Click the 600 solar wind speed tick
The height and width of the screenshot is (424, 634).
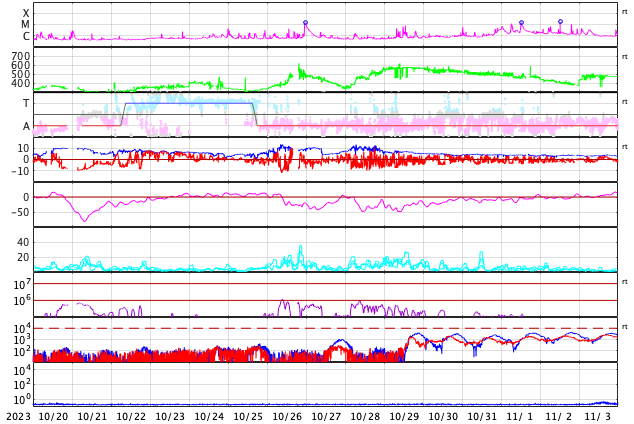pos(21,65)
